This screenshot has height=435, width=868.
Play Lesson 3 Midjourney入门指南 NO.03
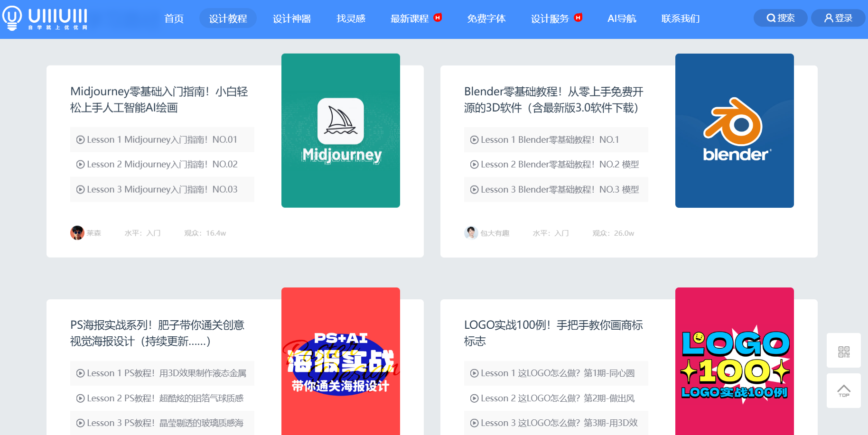pyautogui.click(x=162, y=189)
